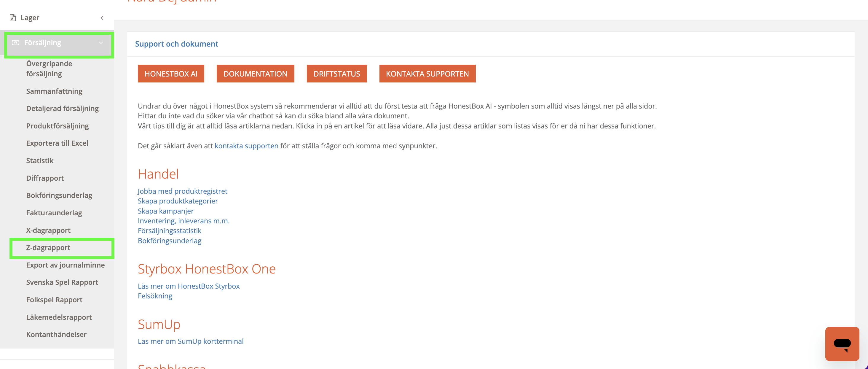Open Felsökning link under Styrbox
The image size is (868, 369).
pyautogui.click(x=155, y=296)
